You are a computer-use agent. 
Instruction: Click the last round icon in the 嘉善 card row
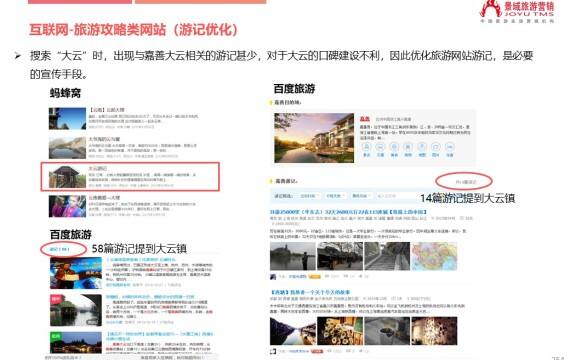tap(450, 147)
